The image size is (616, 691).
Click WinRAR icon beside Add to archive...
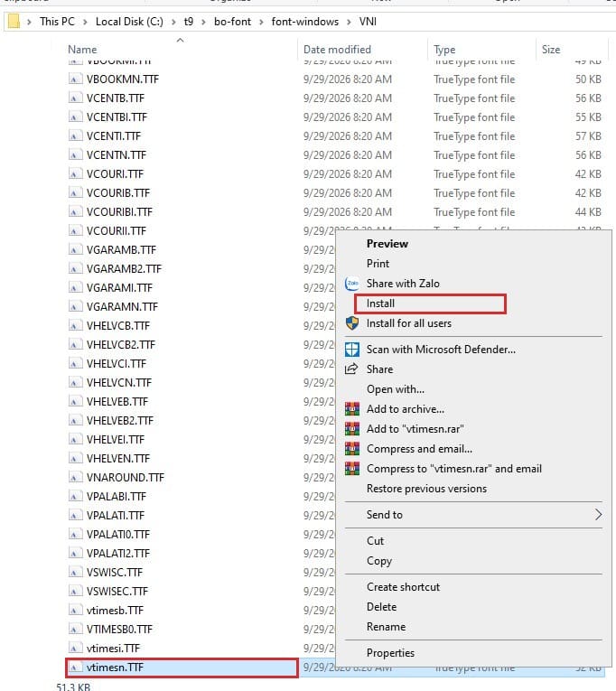pyautogui.click(x=352, y=409)
